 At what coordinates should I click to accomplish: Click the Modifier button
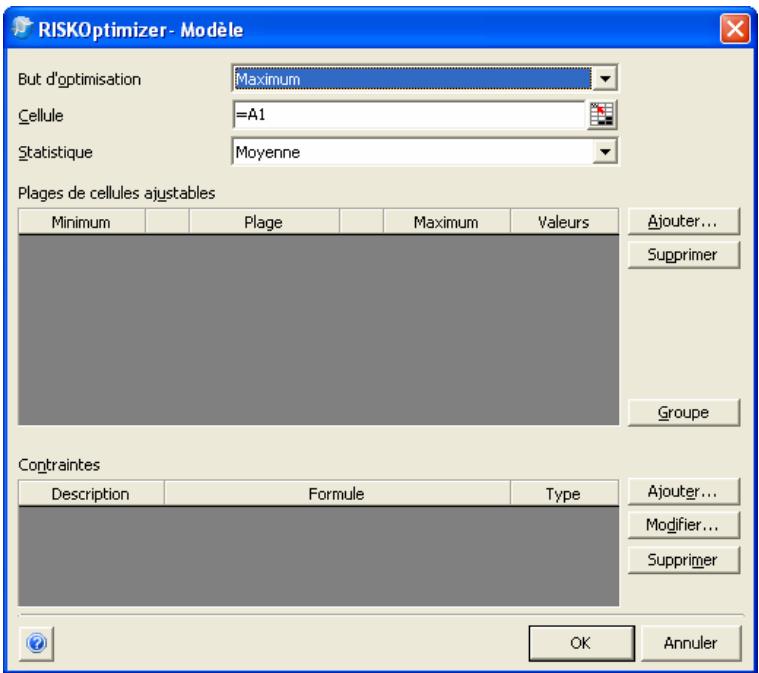point(683,525)
